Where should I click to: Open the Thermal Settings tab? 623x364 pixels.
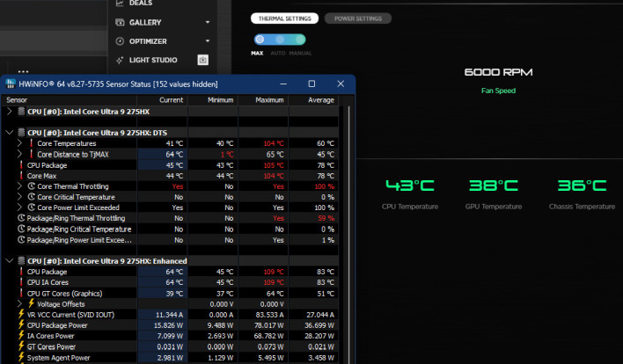pyautogui.click(x=282, y=18)
